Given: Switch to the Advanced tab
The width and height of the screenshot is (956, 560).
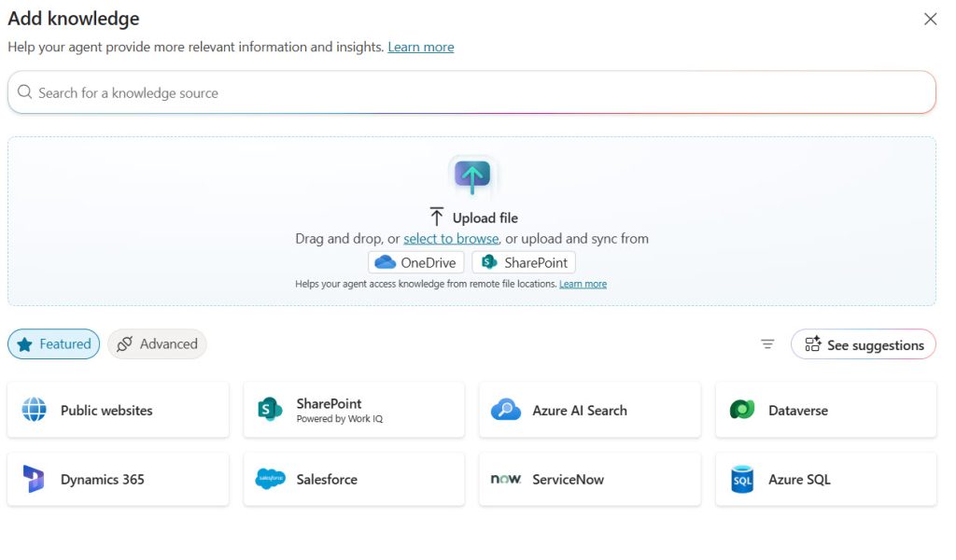Looking at the screenshot, I should click(x=157, y=344).
